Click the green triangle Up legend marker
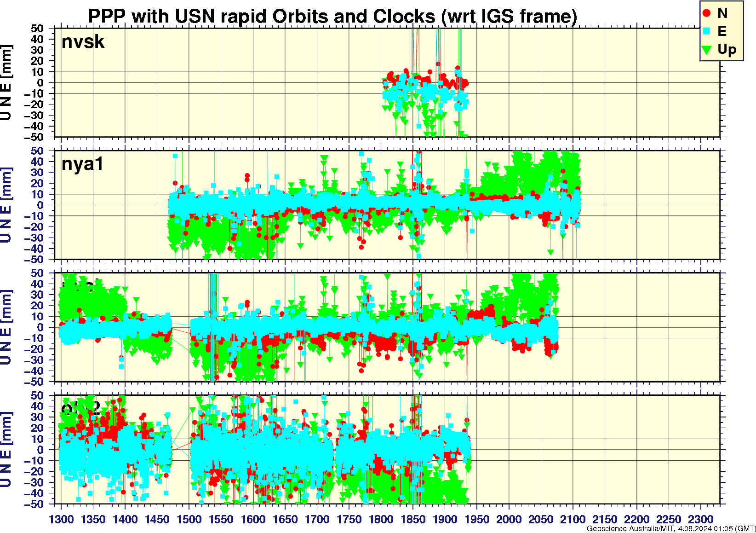 (x=707, y=50)
